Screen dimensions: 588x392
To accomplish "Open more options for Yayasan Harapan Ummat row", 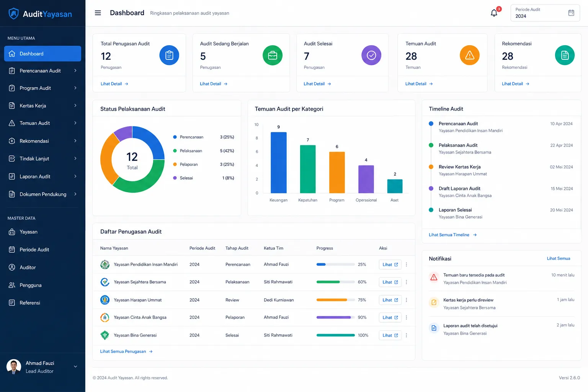I will pyautogui.click(x=406, y=300).
